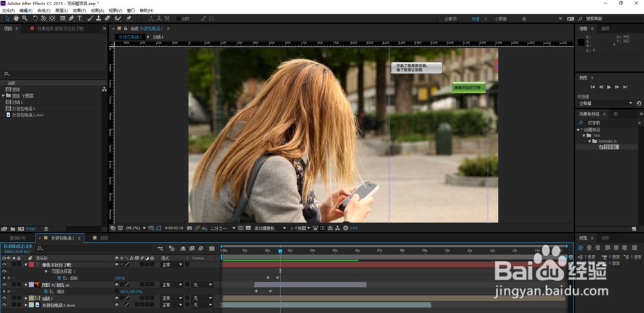Click red label color of 那我不比行了吧
The image size is (644, 313).
pyautogui.click(x=32, y=265)
